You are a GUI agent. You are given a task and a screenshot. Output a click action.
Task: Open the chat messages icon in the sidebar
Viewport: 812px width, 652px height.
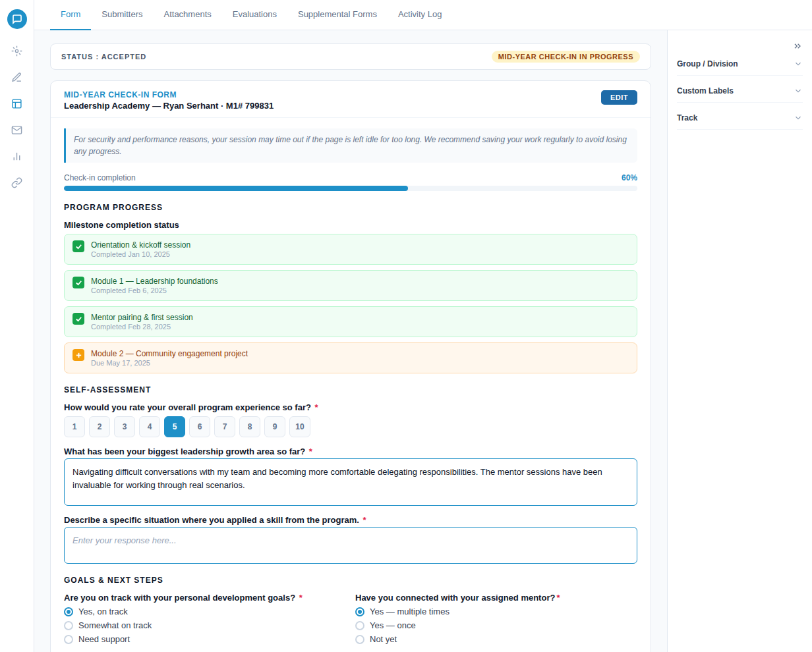pyautogui.click(x=17, y=18)
